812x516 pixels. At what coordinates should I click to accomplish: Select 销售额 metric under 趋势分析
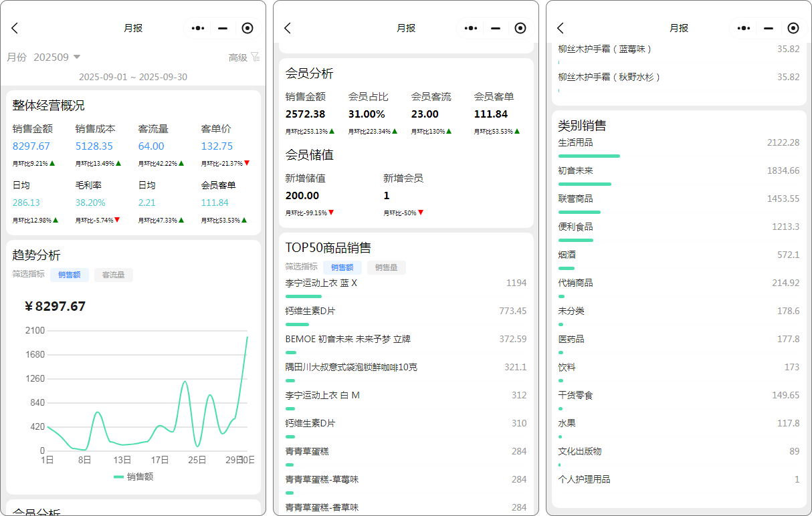tap(70, 275)
